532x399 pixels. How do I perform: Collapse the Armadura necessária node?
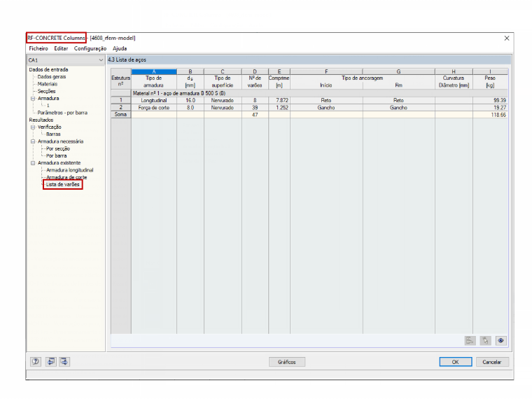pyautogui.click(x=33, y=141)
